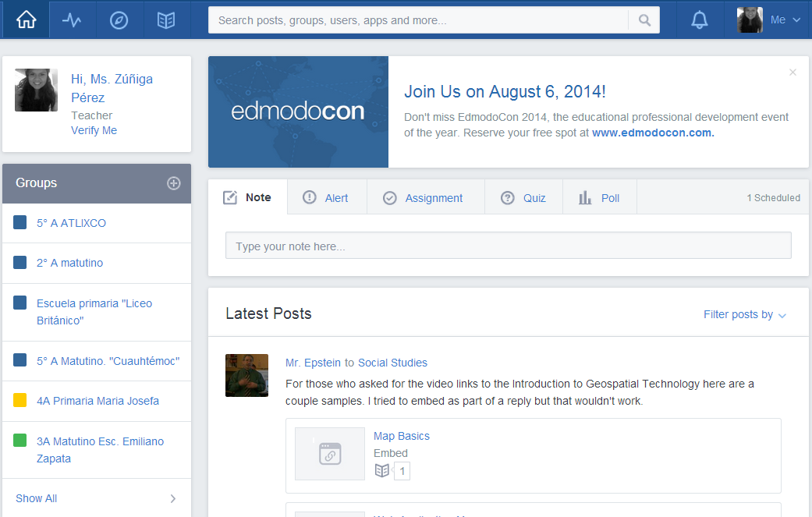
Task: Switch to the Note tab
Action: pyautogui.click(x=247, y=197)
